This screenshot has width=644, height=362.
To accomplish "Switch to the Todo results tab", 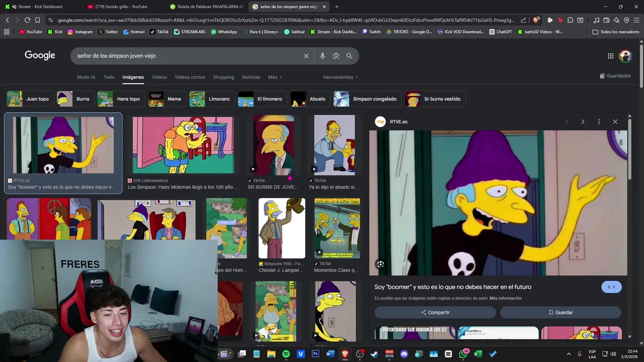I will point(109,77).
